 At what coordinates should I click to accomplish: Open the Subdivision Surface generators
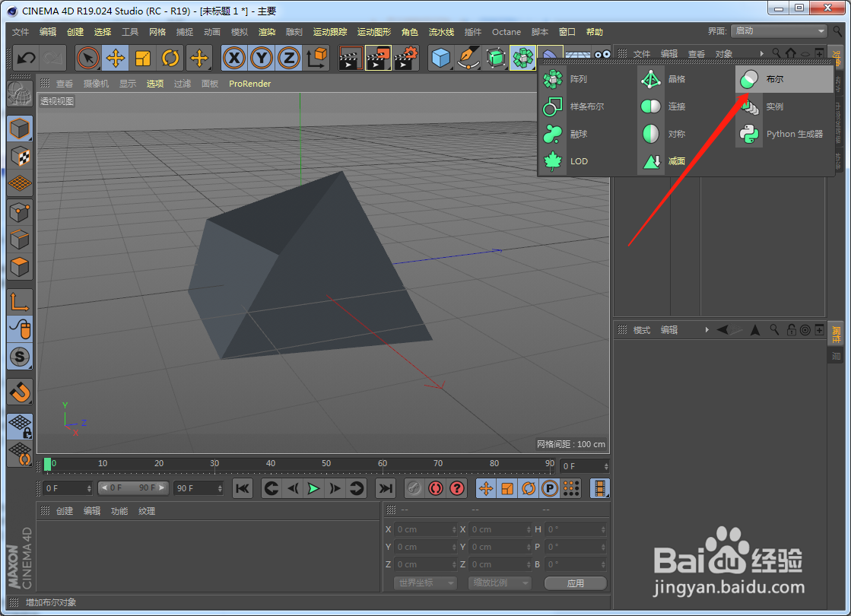(496, 58)
